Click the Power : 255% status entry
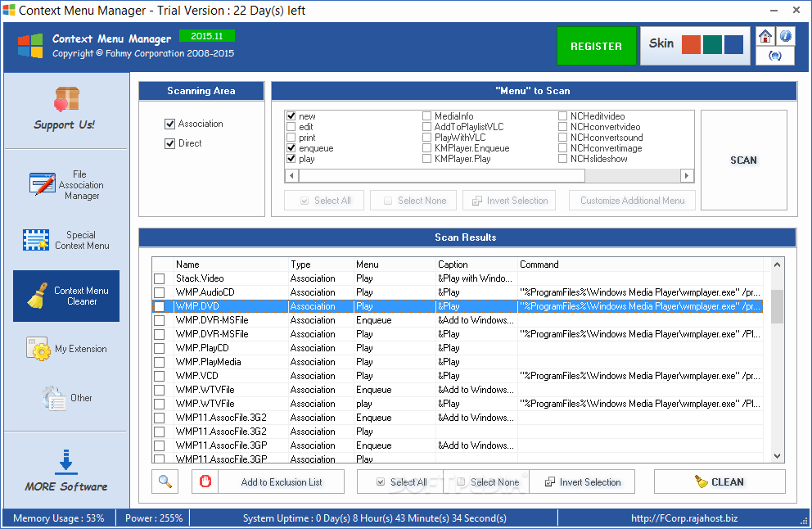 coord(154,518)
